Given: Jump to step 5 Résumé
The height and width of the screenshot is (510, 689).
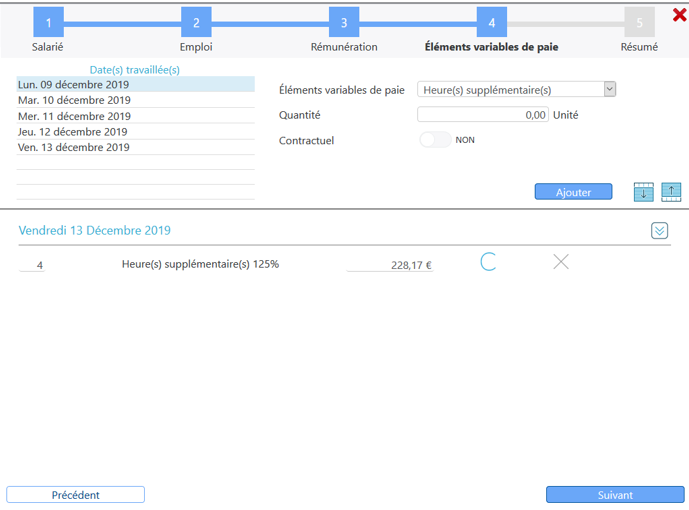Looking at the screenshot, I should click(639, 23).
